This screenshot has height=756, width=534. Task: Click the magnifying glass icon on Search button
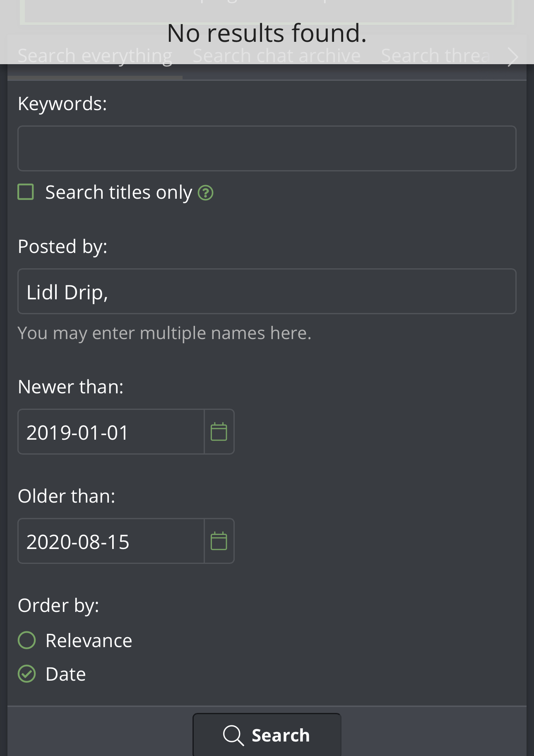(x=233, y=735)
